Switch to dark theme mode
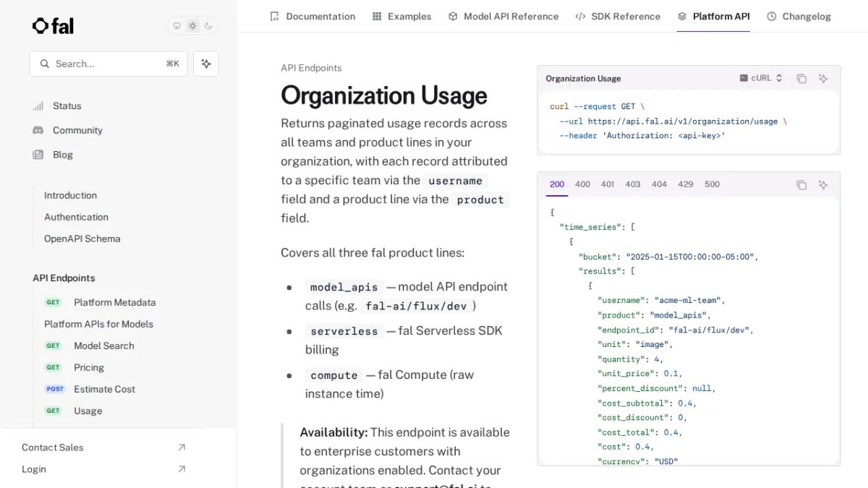Image resolution: width=868 pixels, height=488 pixels. click(x=208, y=26)
